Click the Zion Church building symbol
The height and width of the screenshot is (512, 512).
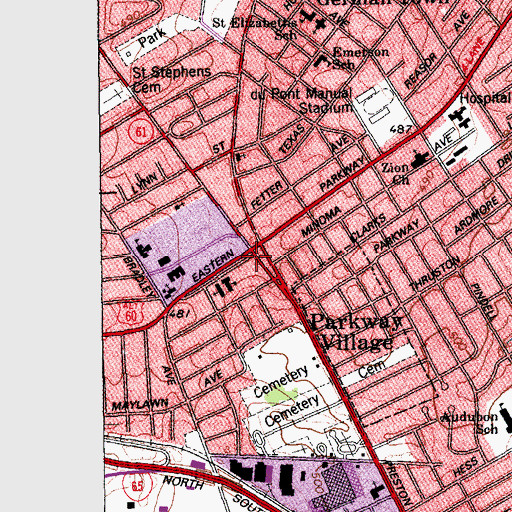click(420, 159)
